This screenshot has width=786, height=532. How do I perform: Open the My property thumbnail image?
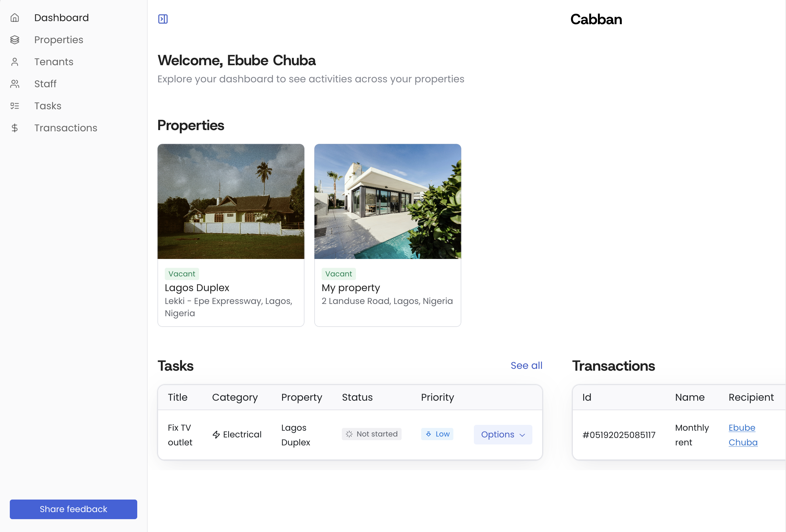point(387,201)
